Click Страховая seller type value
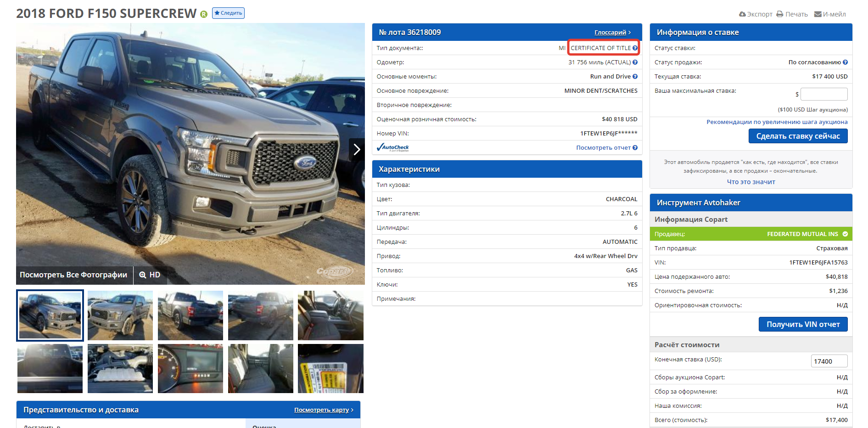 [832, 248]
